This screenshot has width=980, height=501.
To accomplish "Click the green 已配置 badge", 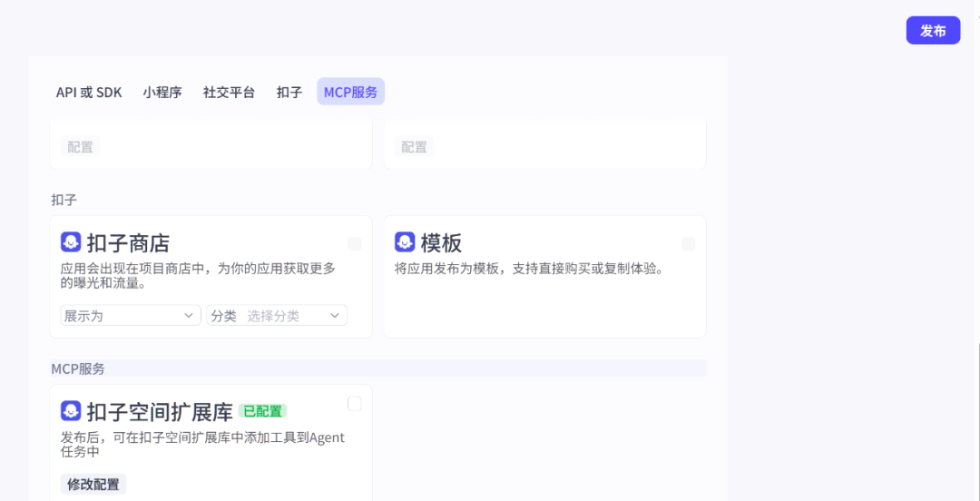I will tap(262, 411).
